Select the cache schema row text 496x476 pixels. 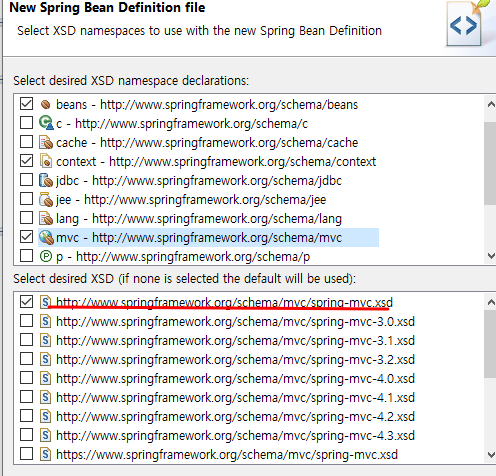coord(207,143)
